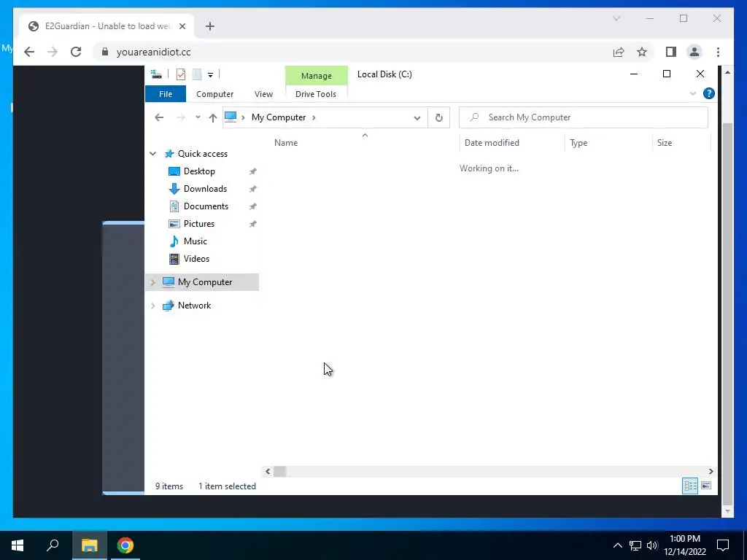Image resolution: width=747 pixels, height=560 pixels.
Task: Refresh the My Computer folder view
Action: (438, 117)
